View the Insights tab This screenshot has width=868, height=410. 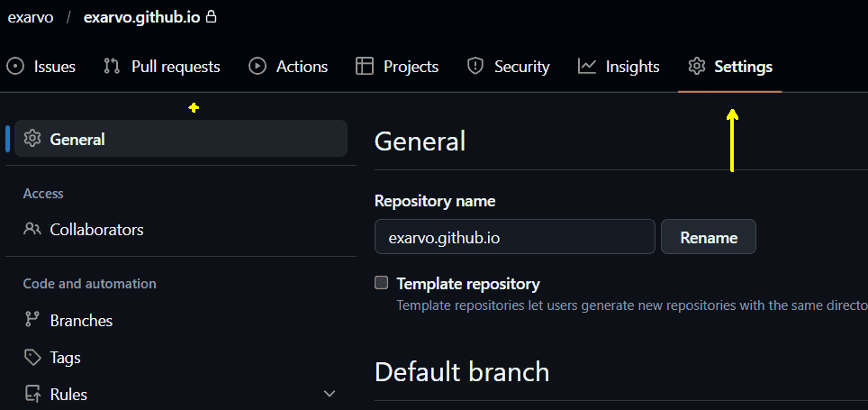pyautogui.click(x=619, y=67)
